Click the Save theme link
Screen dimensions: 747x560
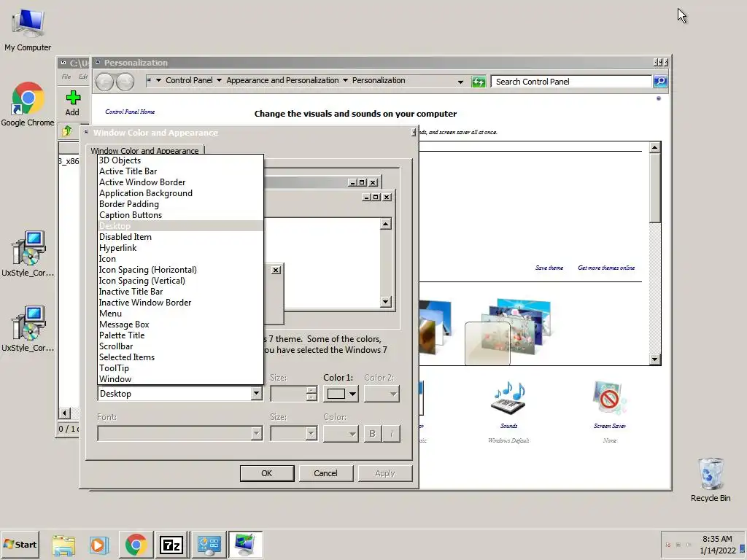[549, 268]
